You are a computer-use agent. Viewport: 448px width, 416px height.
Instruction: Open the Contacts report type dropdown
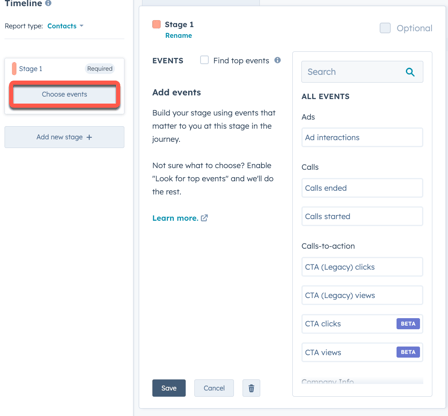[x=65, y=26]
